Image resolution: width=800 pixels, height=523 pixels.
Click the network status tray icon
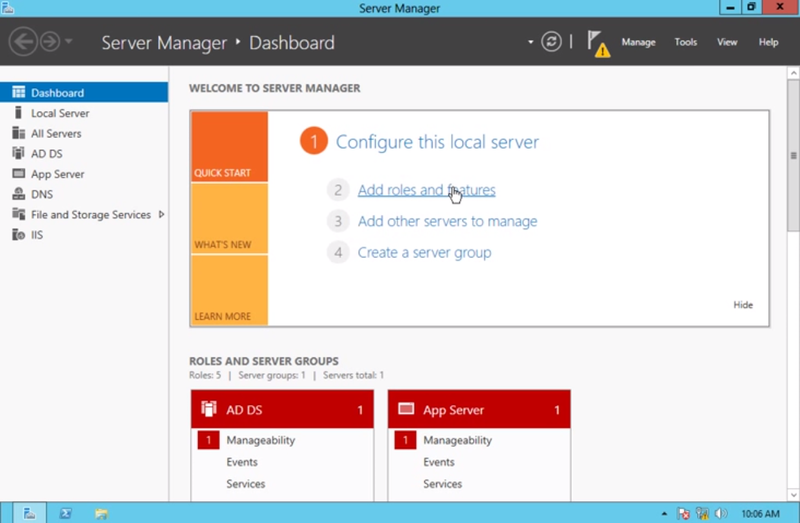[703, 514]
